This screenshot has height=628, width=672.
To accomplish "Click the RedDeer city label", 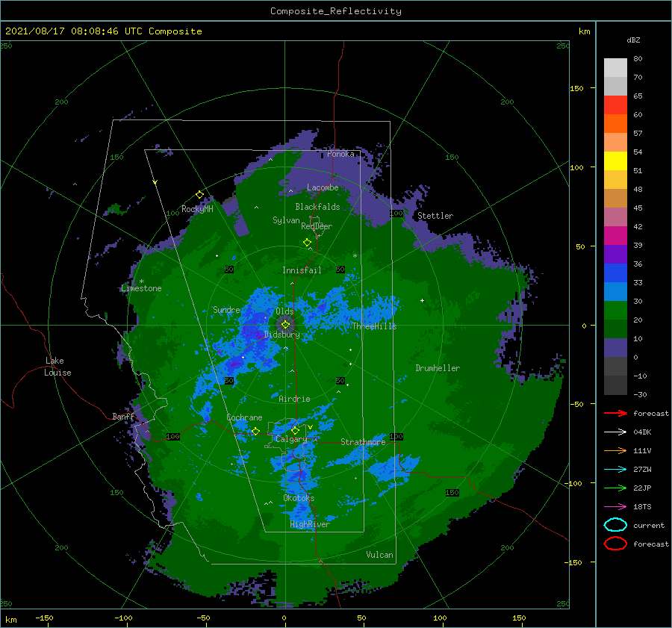I will 317,226.
